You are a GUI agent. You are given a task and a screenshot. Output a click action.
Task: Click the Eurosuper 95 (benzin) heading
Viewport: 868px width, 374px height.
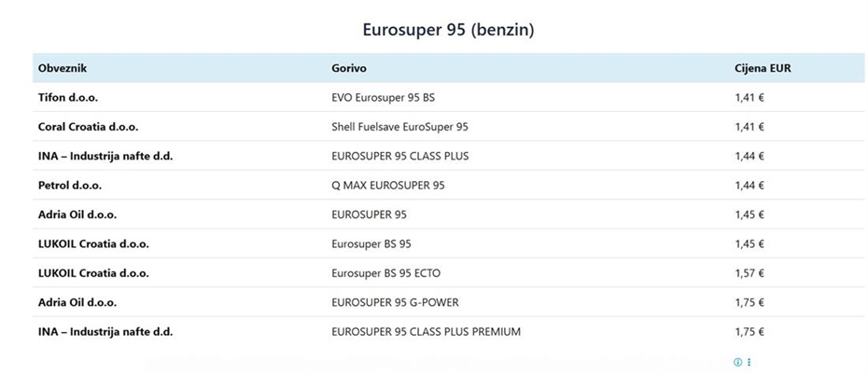point(448,30)
